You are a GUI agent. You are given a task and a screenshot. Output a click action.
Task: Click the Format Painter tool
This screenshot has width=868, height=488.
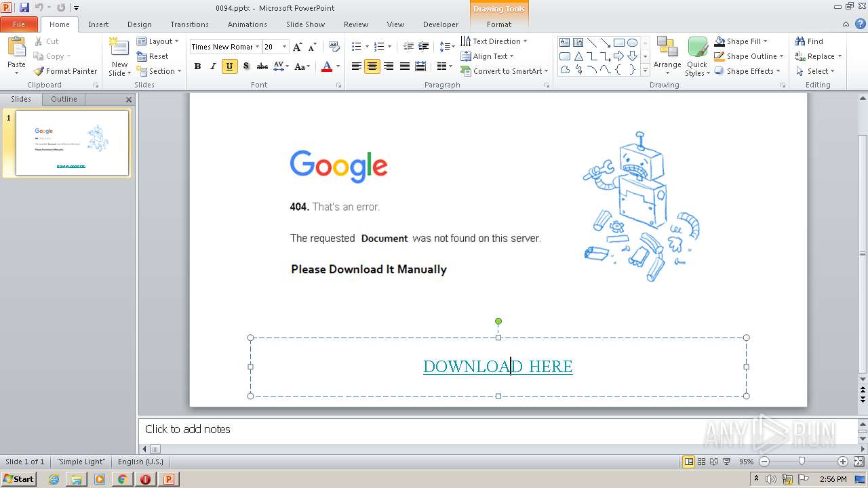pyautogui.click(x=65, y=71)
